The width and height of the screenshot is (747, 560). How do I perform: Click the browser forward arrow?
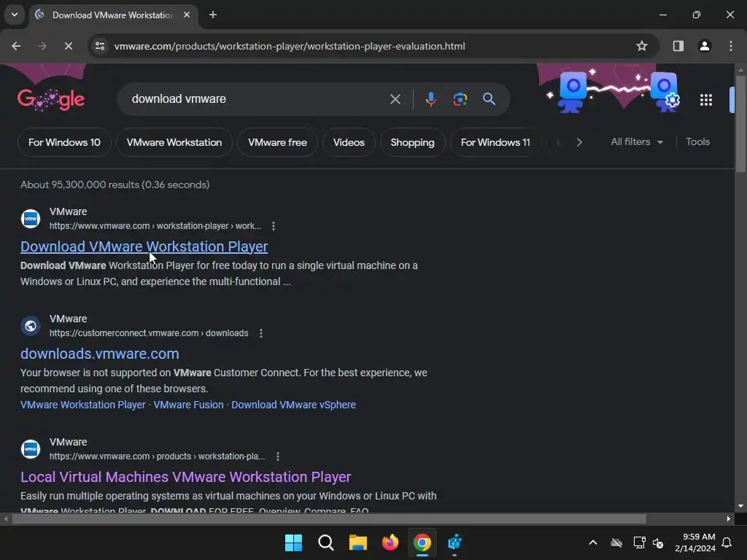(x=42, y=46)
